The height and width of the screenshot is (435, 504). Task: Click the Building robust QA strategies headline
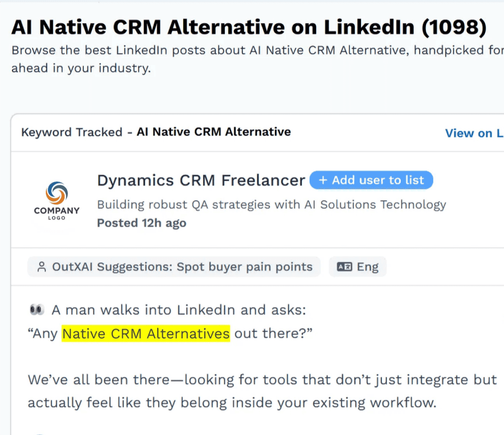pos(271,204)
